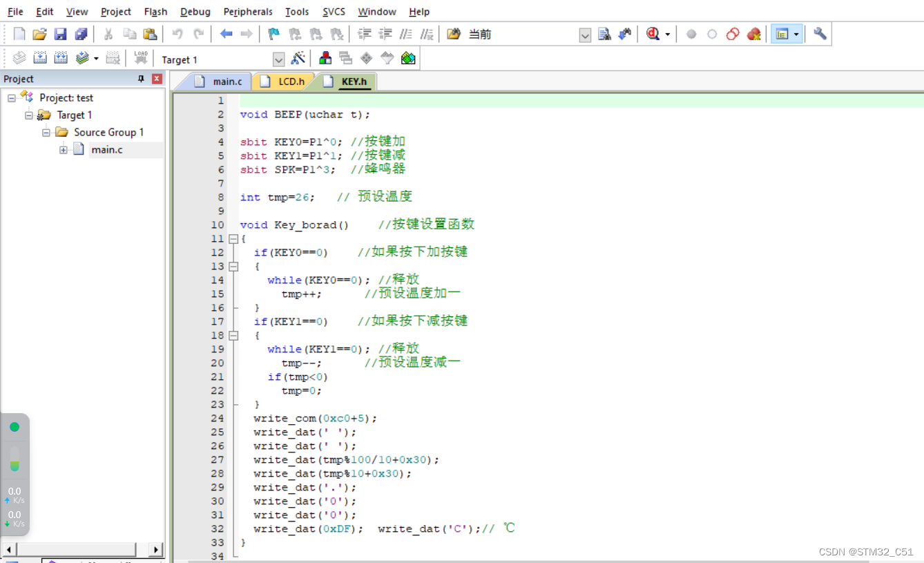The height and width of the screenshot is (563, 924).
Task: Create a new file with toolbar icon
Action: [x=19, y=34]
